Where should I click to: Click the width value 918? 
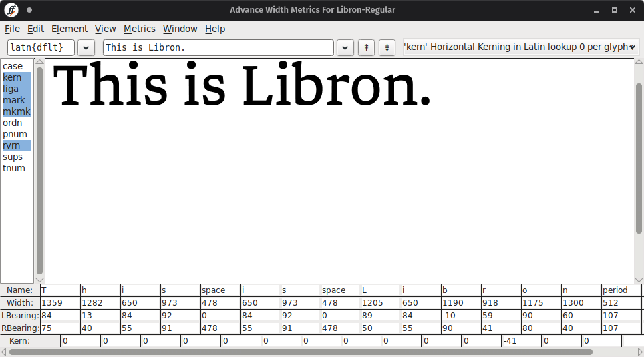501,303
